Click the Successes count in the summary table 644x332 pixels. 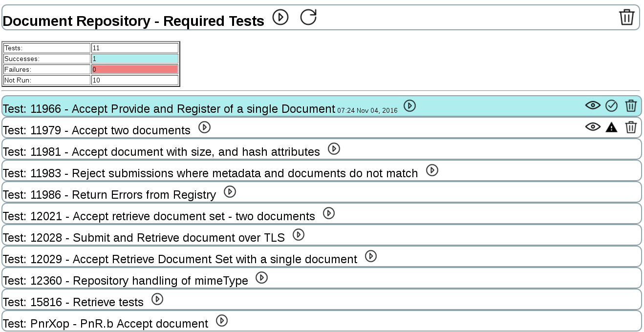coord(134,58)
